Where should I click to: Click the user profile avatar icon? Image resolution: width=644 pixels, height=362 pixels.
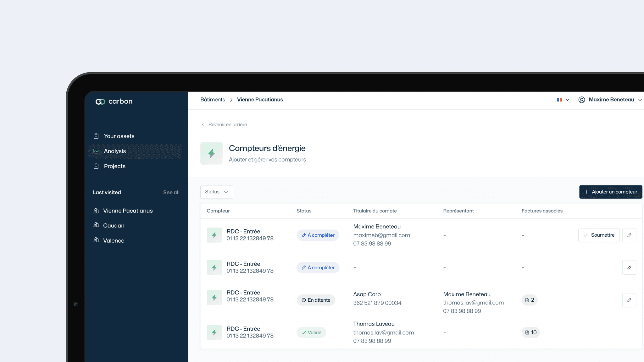click(582, 100)
